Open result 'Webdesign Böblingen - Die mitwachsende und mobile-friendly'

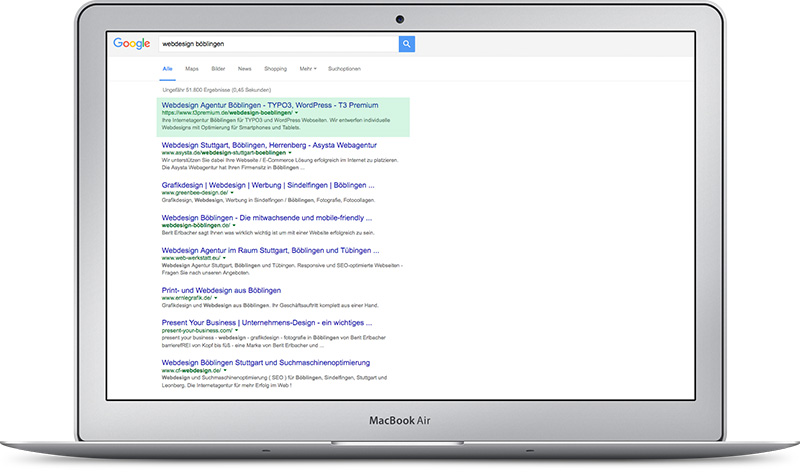pos(267,218)
